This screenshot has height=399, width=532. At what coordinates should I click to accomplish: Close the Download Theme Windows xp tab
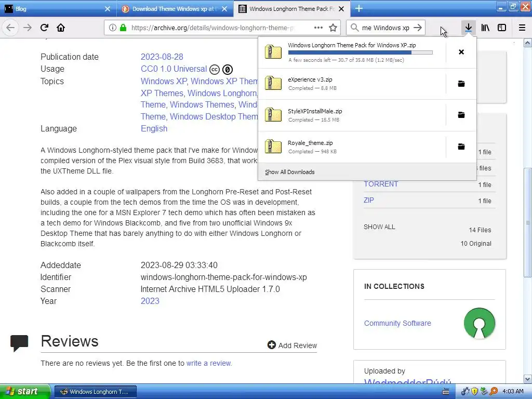tap(224, 9)
